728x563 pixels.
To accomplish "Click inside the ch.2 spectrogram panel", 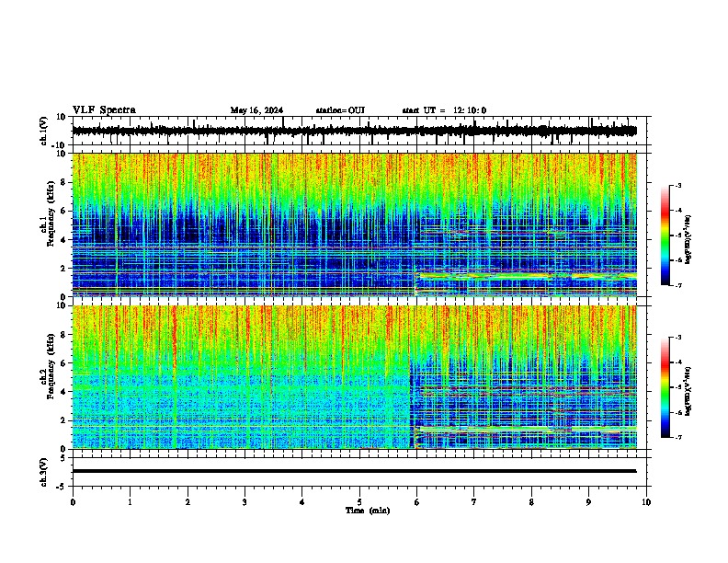I will pos(354,377).
